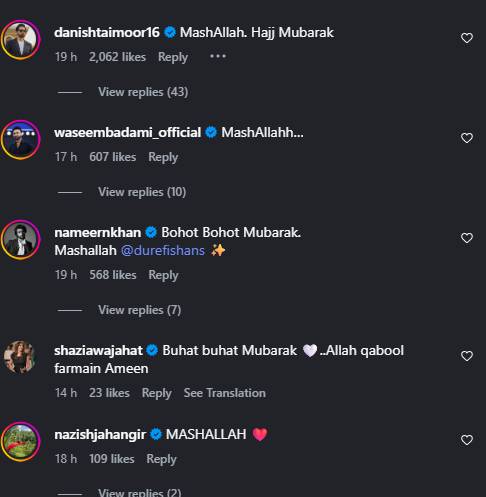
Task: Like nameernkhan's comment with the heart
Action: (467, 238)
